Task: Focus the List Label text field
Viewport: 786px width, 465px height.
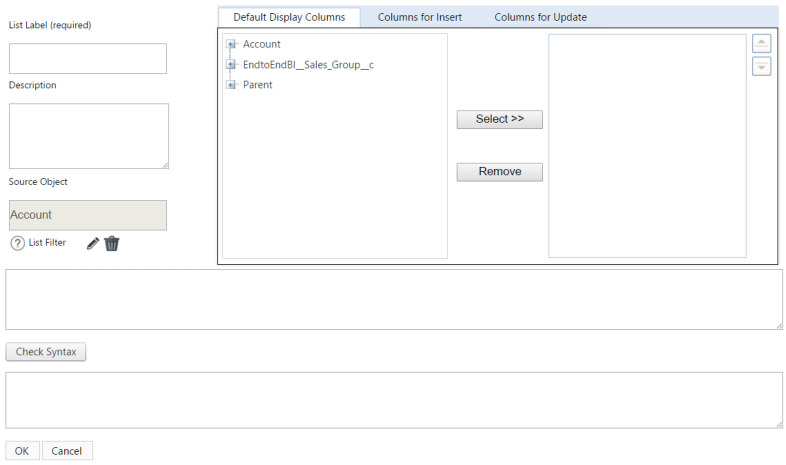Action: [88, 59]
